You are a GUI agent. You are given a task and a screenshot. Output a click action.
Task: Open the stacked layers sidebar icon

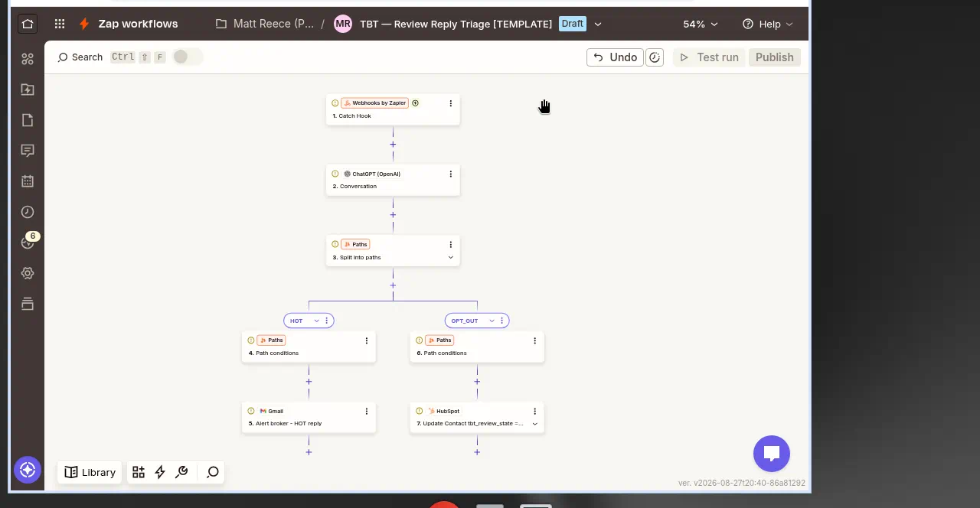click(28, 304)
